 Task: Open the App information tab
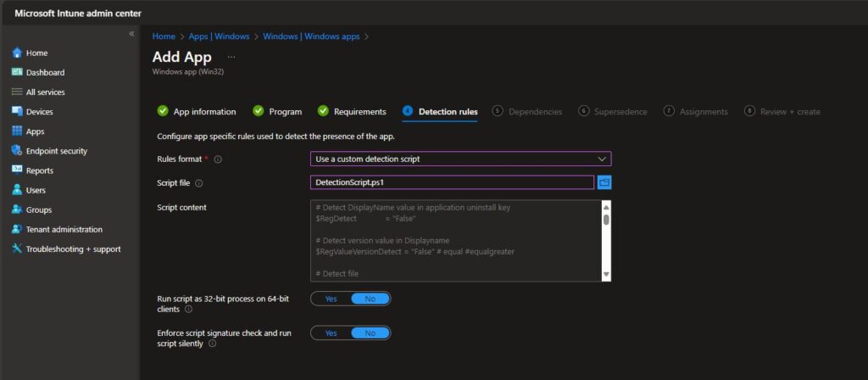tap(197, 111)
